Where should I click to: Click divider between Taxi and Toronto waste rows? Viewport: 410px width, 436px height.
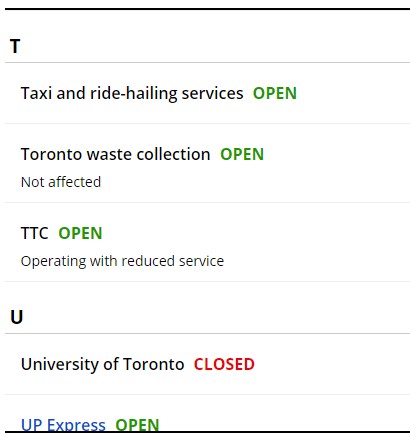207,123
